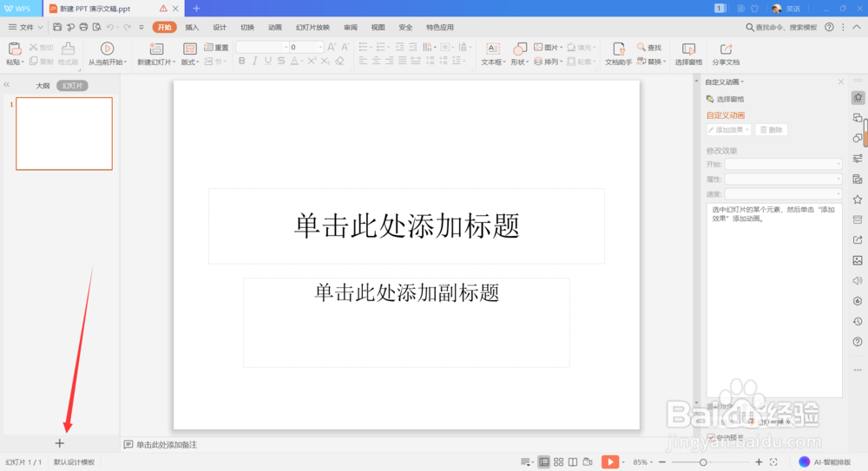
Task: Open the File (文件) menu dropdown
Action: (x=25, y=27)
